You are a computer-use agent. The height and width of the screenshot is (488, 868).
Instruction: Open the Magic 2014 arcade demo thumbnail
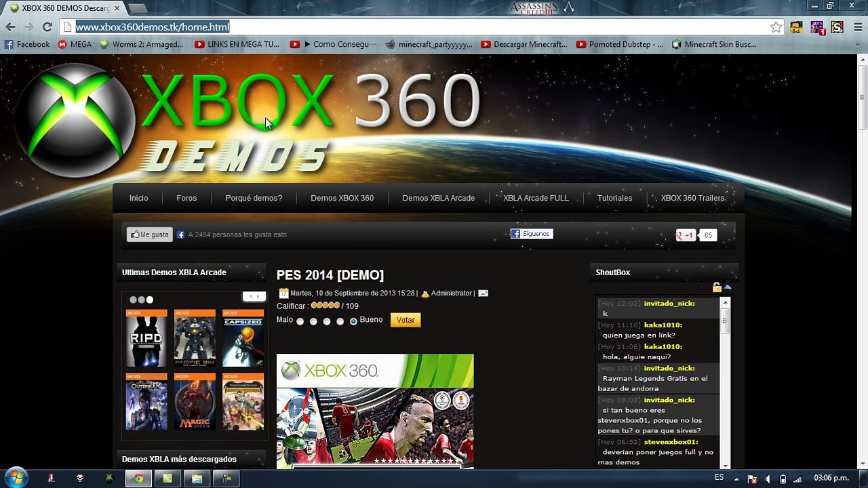click(195, 402)
